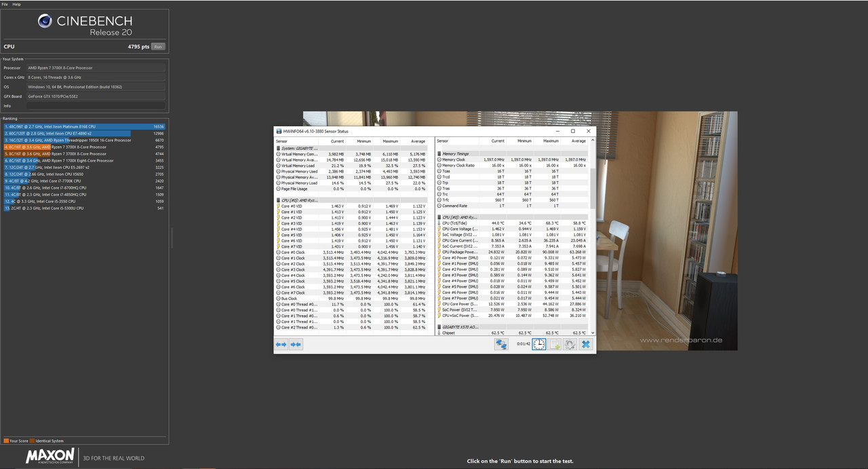
Task: Minimize the HWiNFO64 Sensor Status window
Action: pos(557,131)
